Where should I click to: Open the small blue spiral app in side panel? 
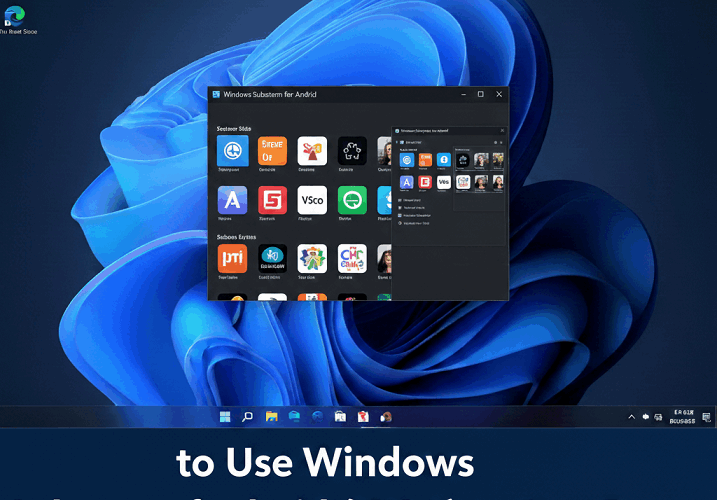[407, 160]
